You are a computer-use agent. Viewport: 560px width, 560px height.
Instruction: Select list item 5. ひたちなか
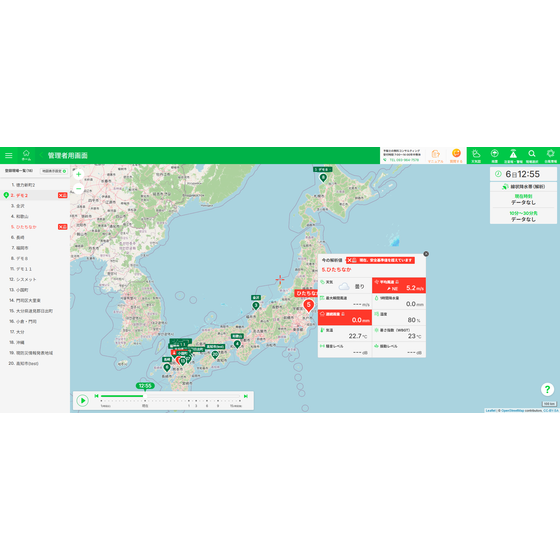click(35, 227)
